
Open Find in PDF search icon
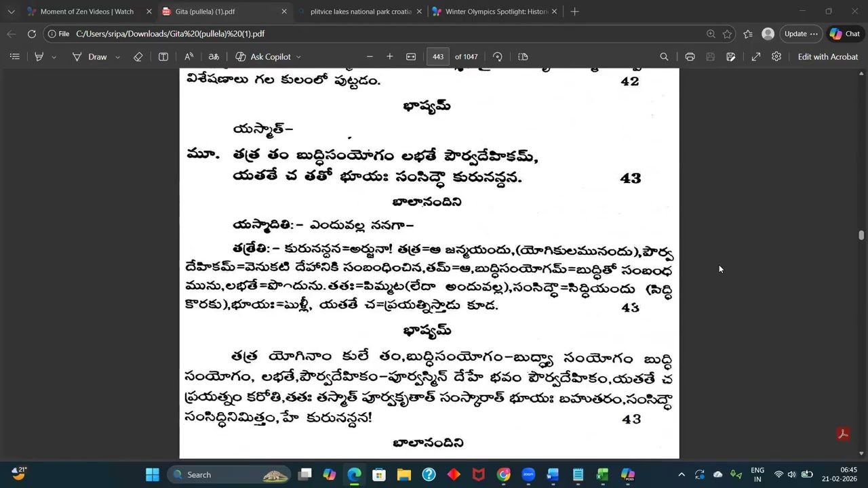[665, 57]
